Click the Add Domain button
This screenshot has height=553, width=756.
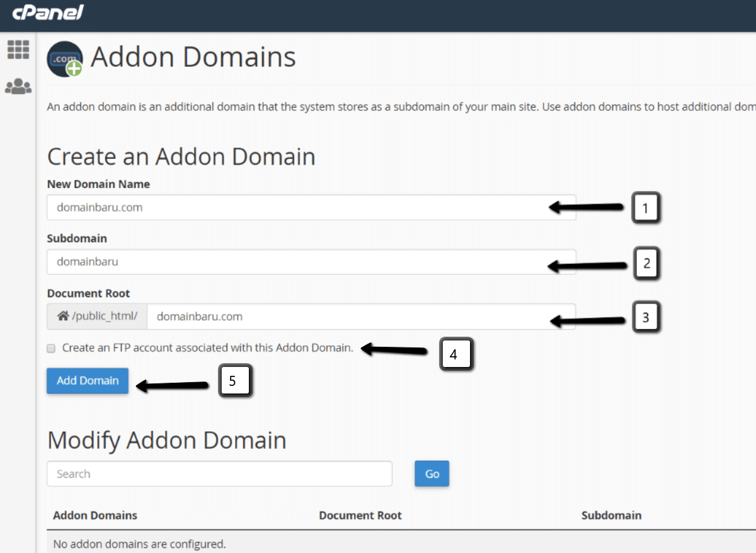(87, 381)
